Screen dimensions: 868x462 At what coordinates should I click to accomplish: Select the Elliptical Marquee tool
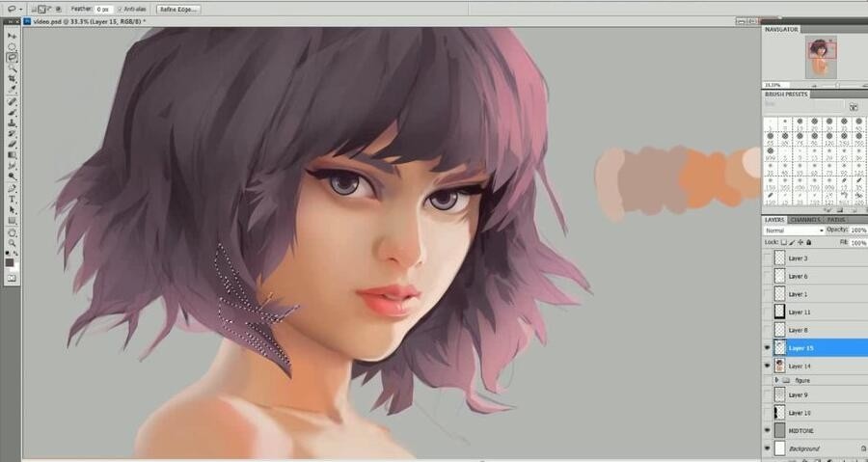(13, 46)
